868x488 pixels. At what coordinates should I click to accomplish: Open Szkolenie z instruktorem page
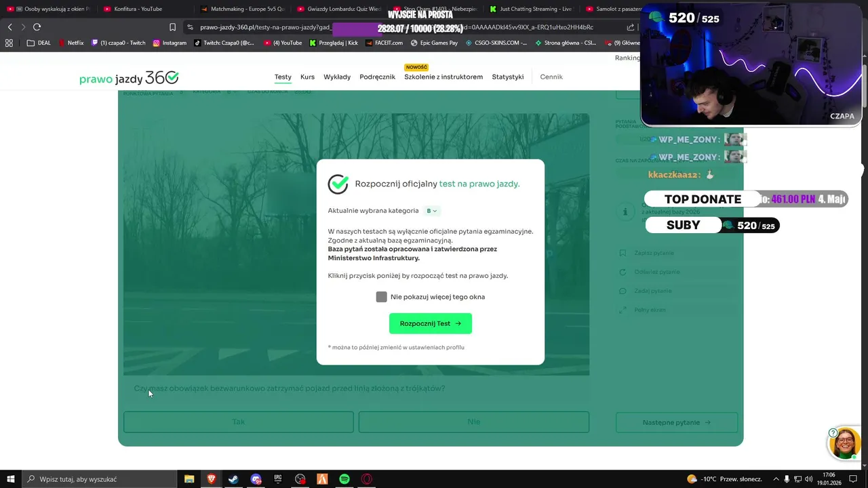pyautogui.click(x=443, y=77)
